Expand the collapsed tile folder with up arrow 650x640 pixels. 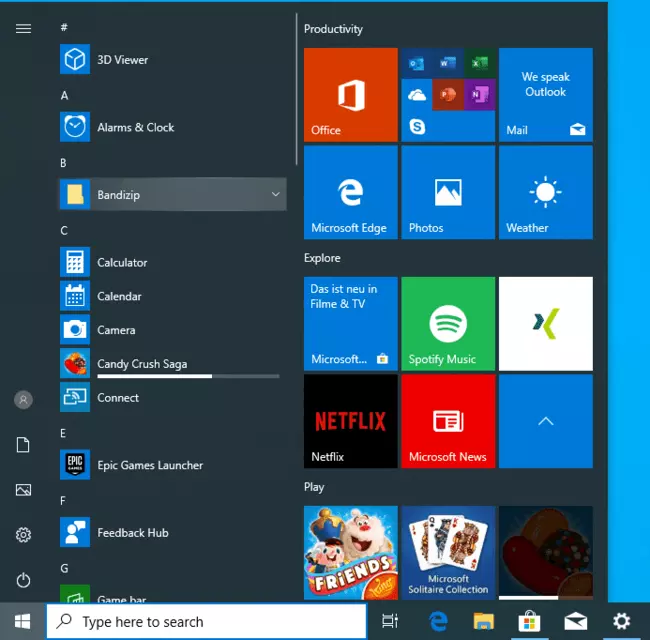[545, 421]
